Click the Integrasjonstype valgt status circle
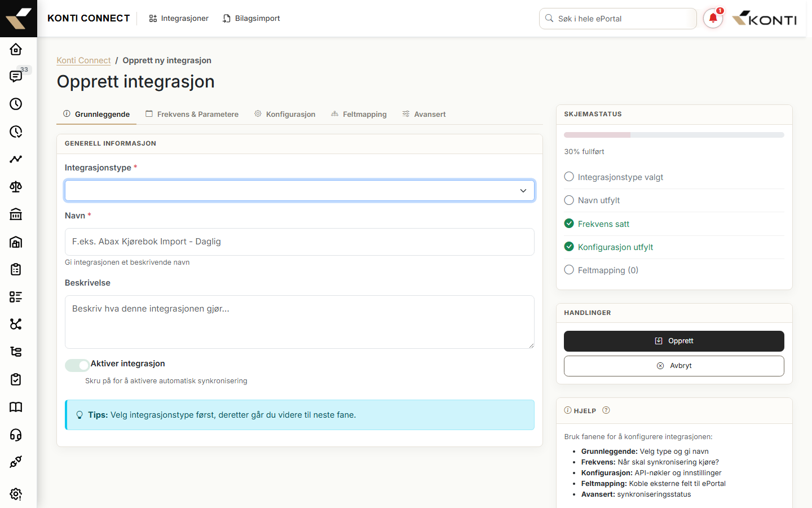The width and height of the screenshot is (812, 508). (x=569, y=177)
